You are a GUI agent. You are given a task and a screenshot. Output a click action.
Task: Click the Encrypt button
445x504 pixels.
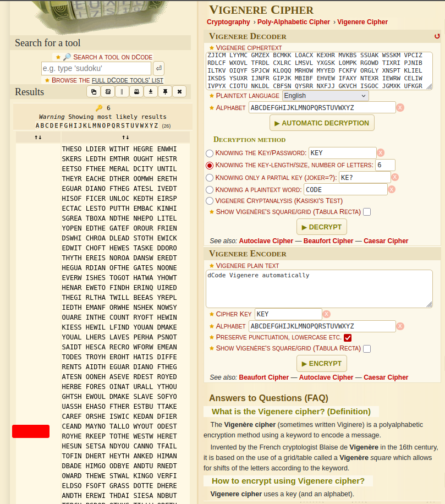(x=322, y=363)
